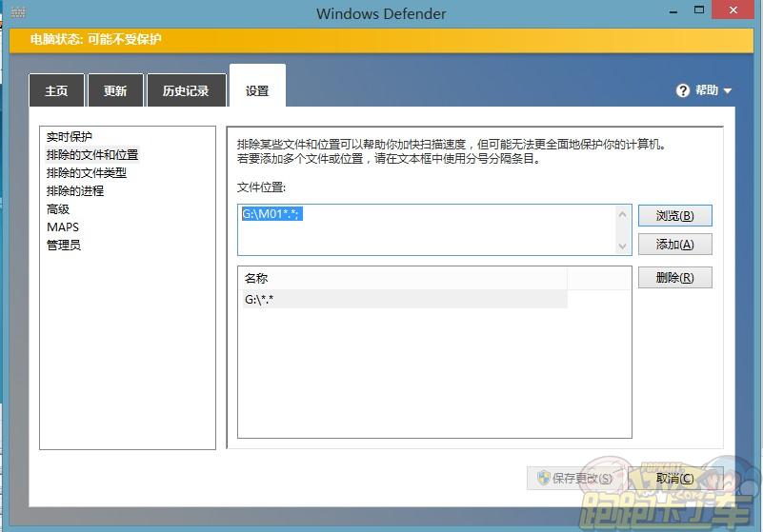Open the 主页 tab
The height and width of the screenshot is (532, 763).
[x=56, y=90]
